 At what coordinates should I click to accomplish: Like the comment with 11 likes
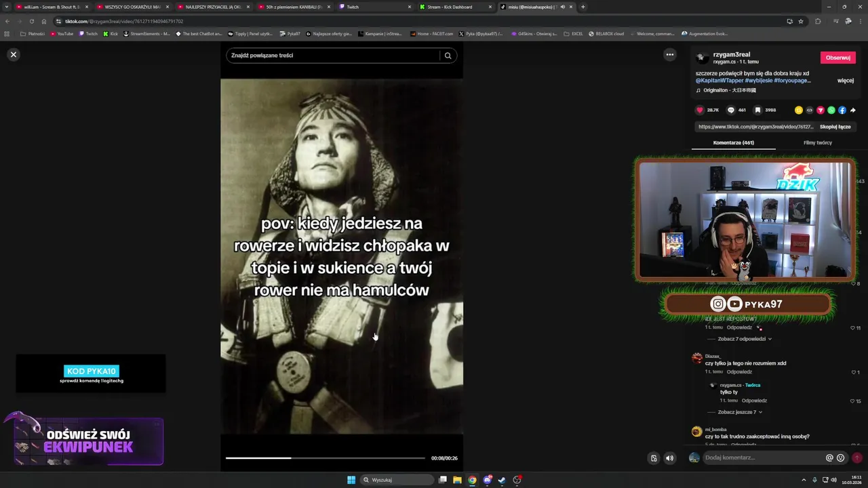853,328
